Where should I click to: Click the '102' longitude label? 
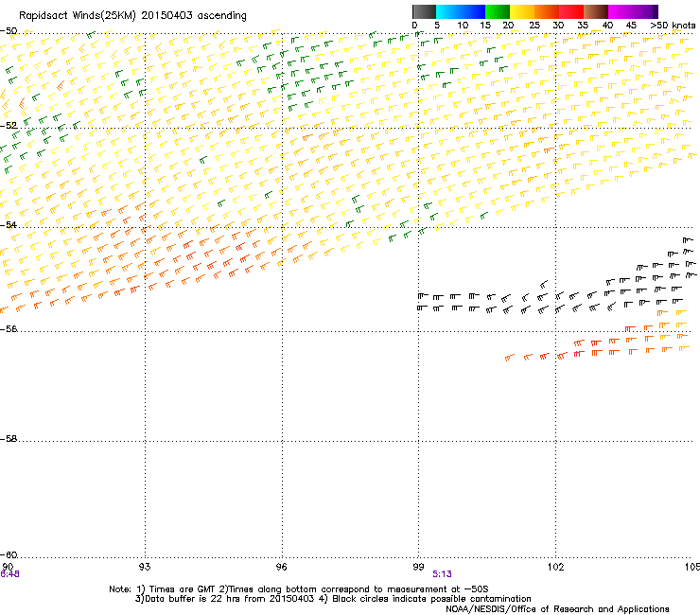click(555, 567)
